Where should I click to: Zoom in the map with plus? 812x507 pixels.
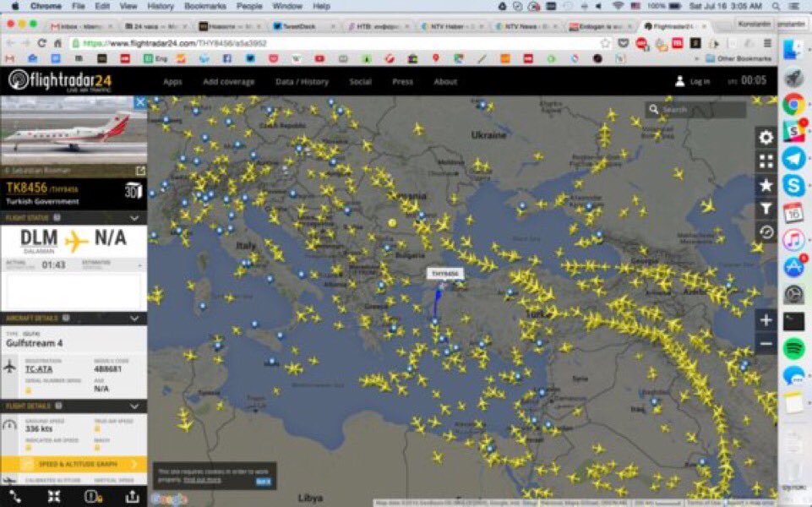(766, 320)
